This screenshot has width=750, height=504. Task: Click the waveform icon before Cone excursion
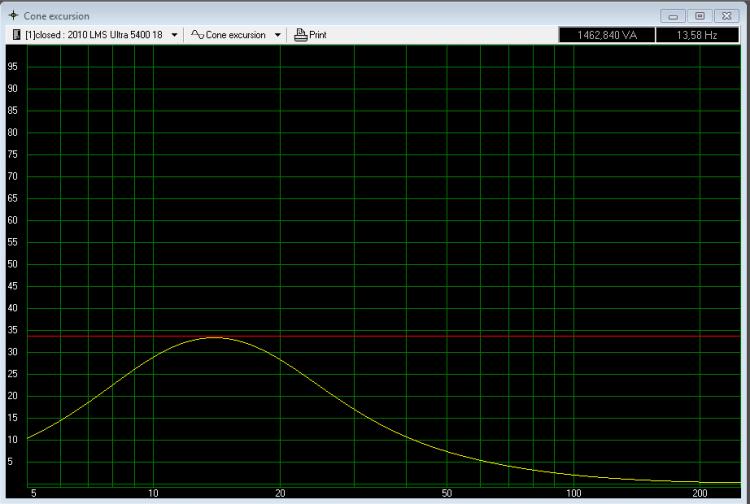point(197,35)
